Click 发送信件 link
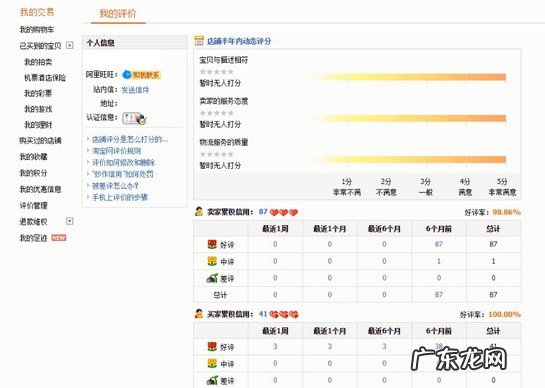The width and height of the screenshot is (545, 388). tap(135, 90)
